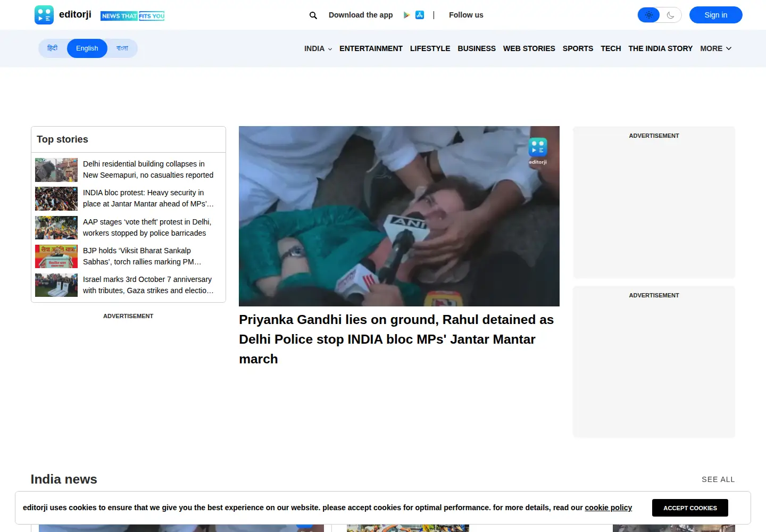Screen dimensions: 766x532
Task: Open the SPORTS section
Action: click(578, 48)
